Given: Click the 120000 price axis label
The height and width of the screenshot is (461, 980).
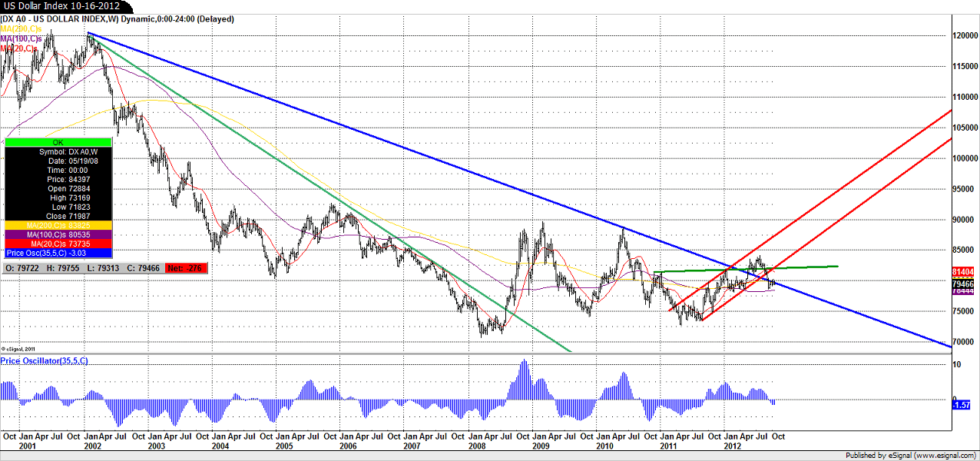Looking at the screenshot, I should (x=966, y=35).
